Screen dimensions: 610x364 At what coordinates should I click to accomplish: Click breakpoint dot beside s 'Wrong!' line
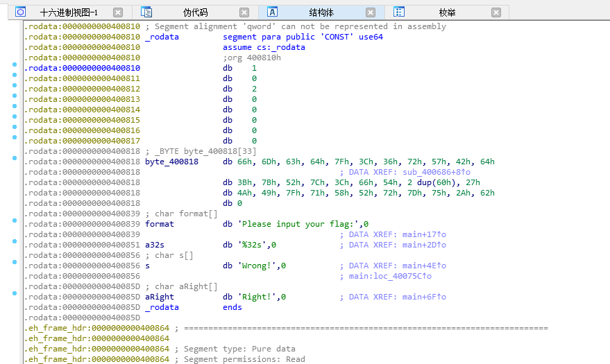[x=15, y=262]
